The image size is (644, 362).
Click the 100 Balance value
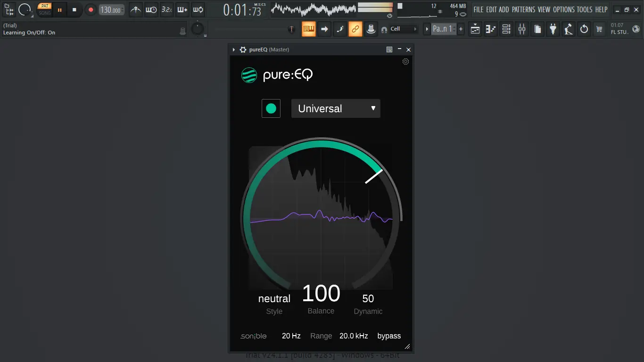(x=321, y=293)
